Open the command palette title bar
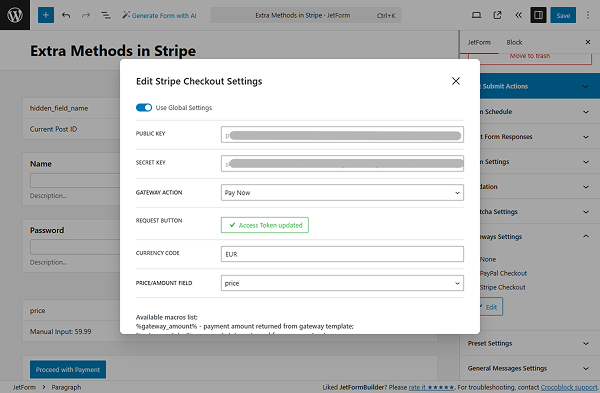Image resolution: width=600 pixels, height=393 pixels. (306, 15)
